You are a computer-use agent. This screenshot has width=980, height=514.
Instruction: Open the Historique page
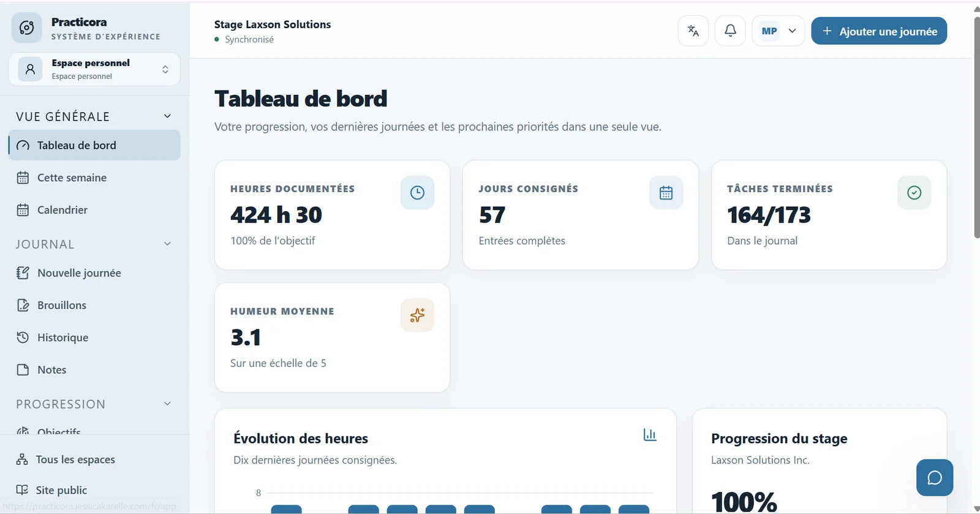94,338
